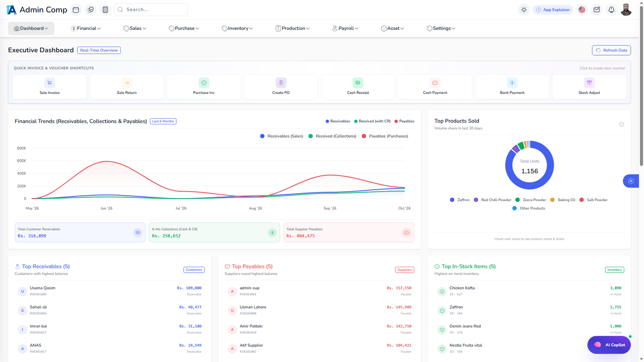The height and width of the screenshot is (362, 644).
Task: Click the Create PO shortcut icon
Action: click(281, 83)
